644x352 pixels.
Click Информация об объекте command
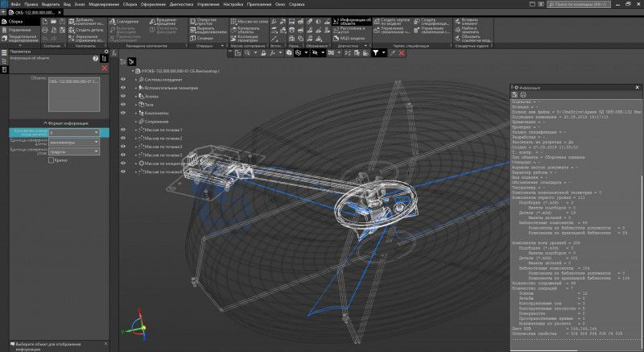[x=352, y=22]
